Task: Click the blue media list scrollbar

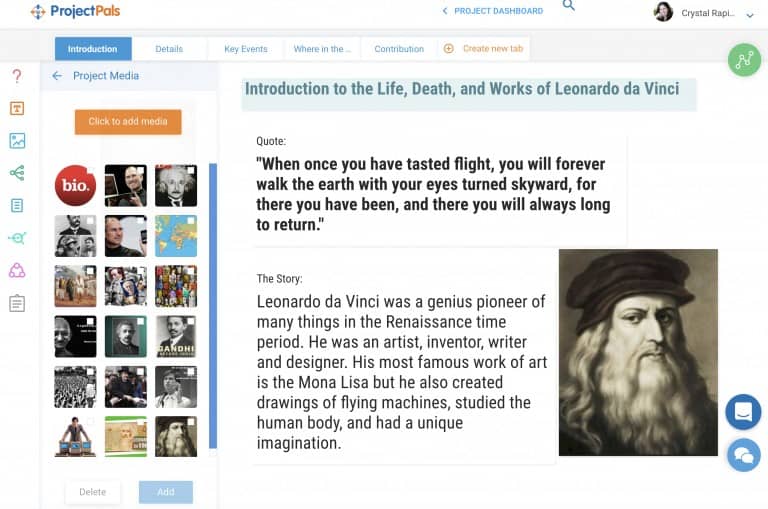Action: pos(212,300)
